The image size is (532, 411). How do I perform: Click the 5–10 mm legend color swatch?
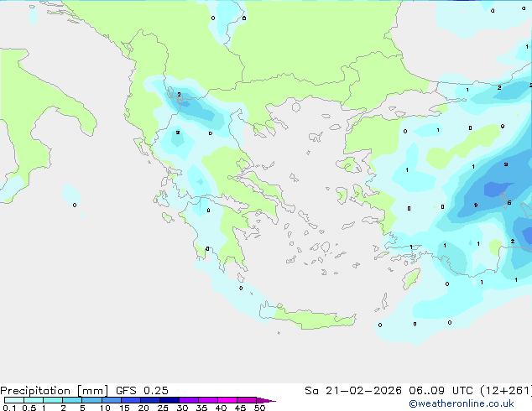click(x=91, y=400)
